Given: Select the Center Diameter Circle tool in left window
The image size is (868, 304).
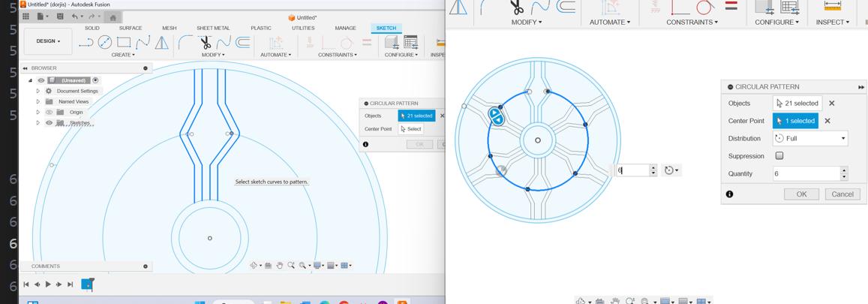Looking at the screenshot, I should point(104,42).
